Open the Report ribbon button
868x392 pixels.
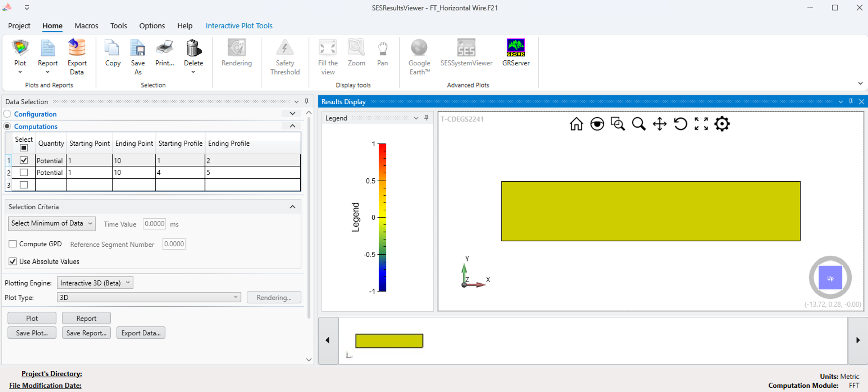pyautogui.click(x=48, y=57)
